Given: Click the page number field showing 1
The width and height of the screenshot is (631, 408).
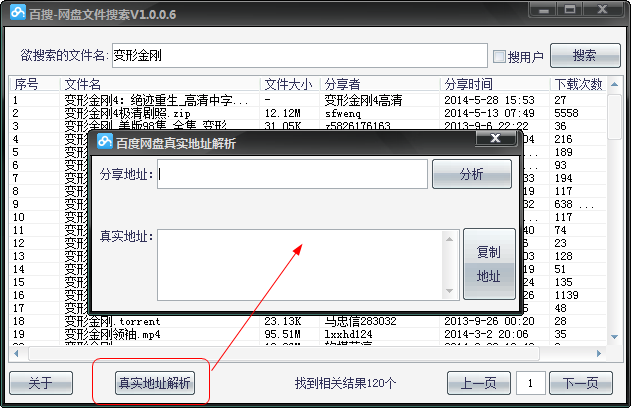Looking at the screenshot, I should coord(530,383).
